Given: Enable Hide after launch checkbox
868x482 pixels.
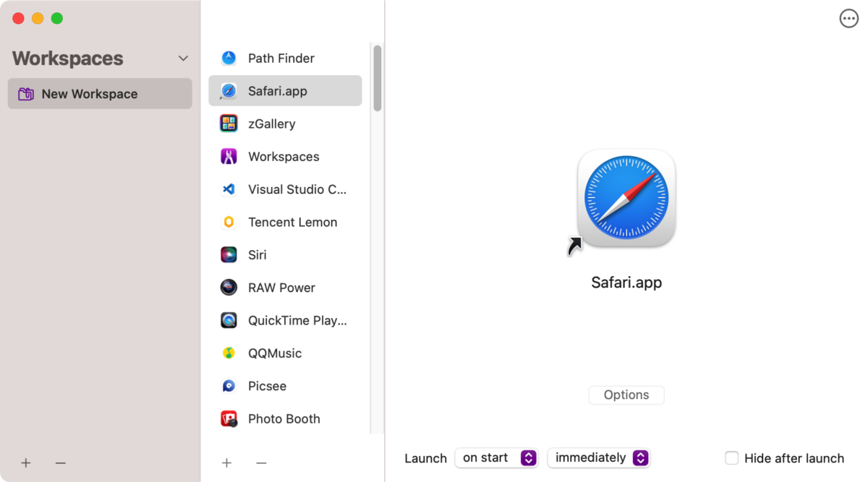Looking at the screenshot, I should pyautogui.click(x=732, y=458).
